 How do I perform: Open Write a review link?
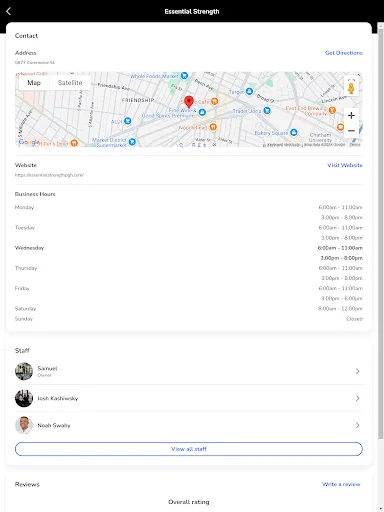tap(341, 484)
